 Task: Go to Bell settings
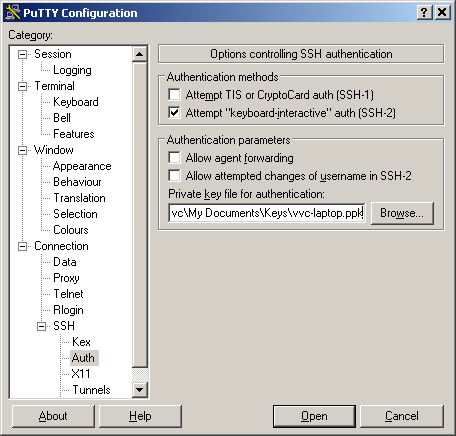[x=62, y=118]
